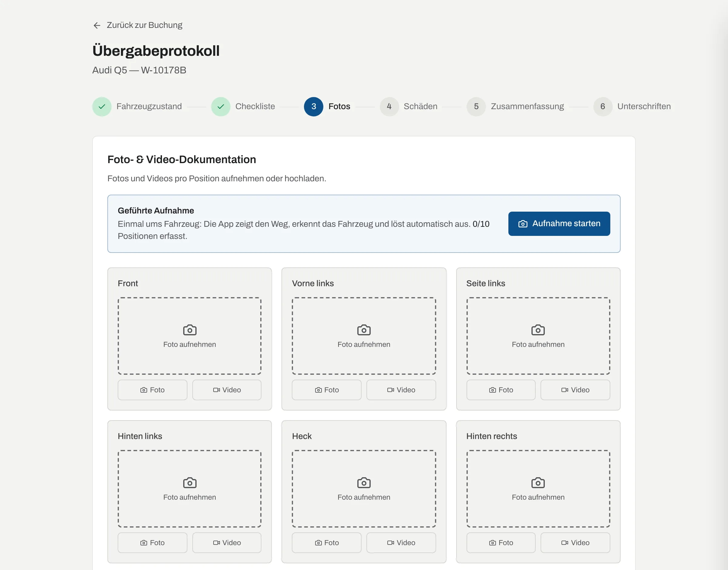Click 'Foto aufnehmen' text in Heck card
The height and width of the screenshot is (570, 728).
click(x=364, y=497)
